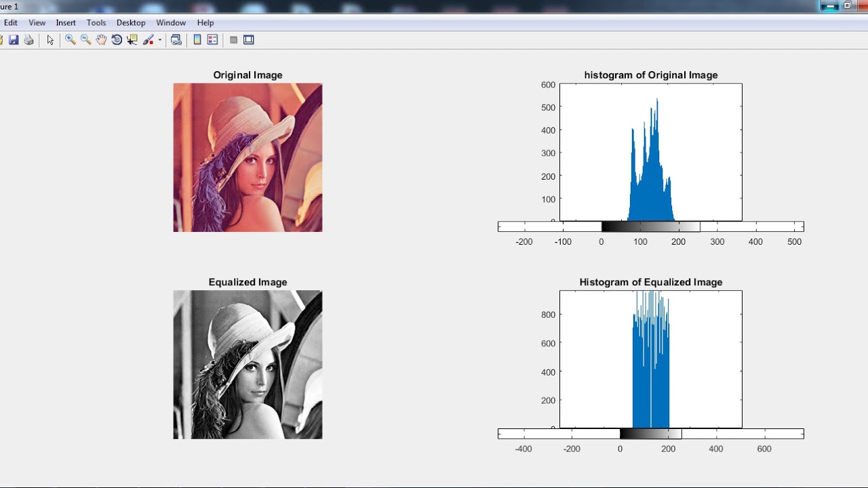Select the Data Cursor tool
868x488 pixels.
tap(132, 40)
